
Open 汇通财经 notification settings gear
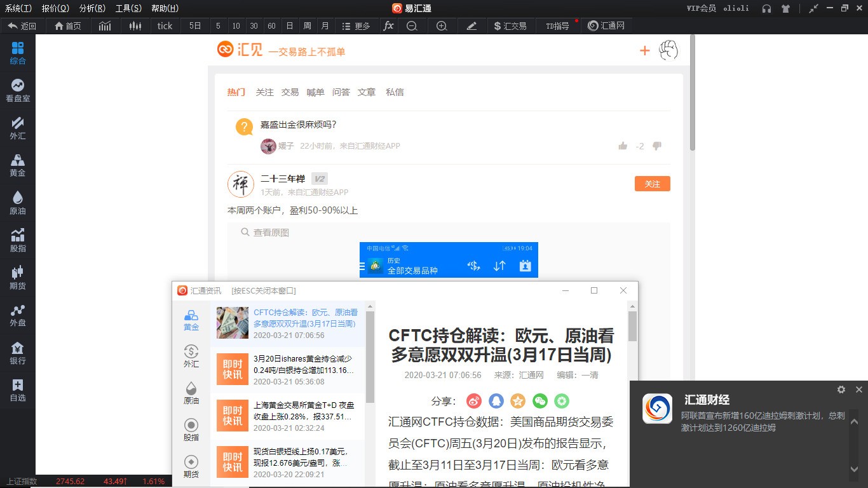click(x=841, y=390)
